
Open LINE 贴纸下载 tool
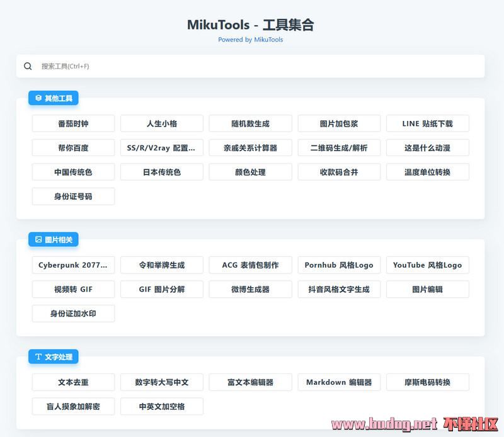point(427,124)
